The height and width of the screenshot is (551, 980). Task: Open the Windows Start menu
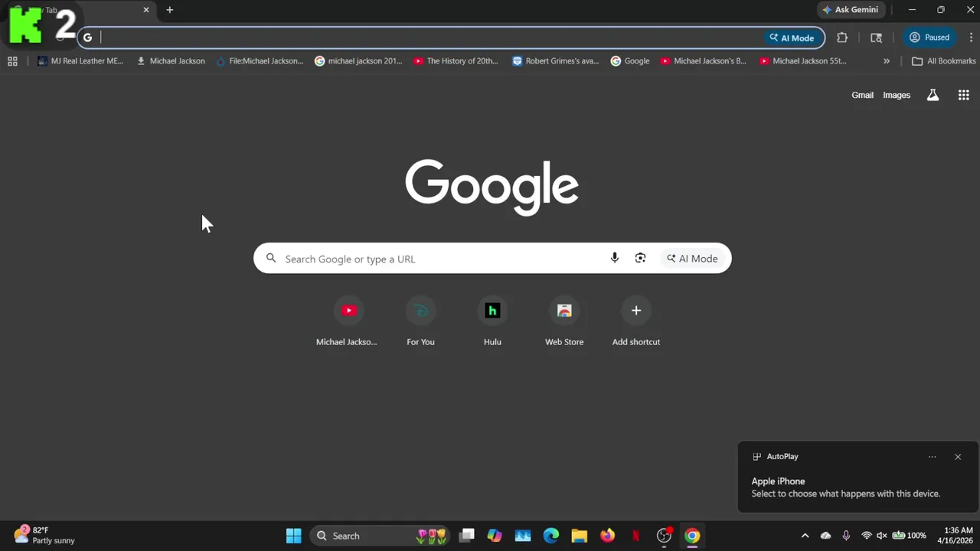coord(294,536)
